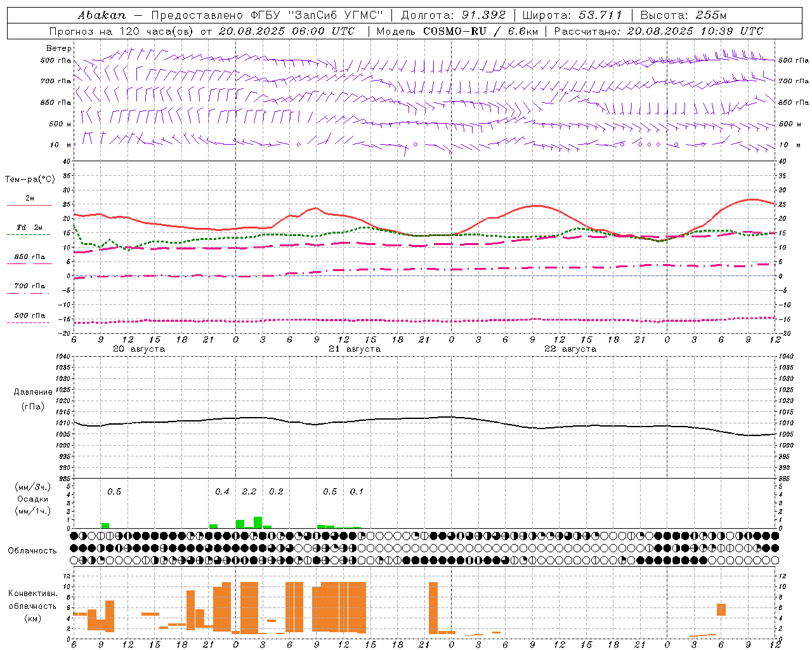Click the Ветер panel label
Viewport: 812px width, 650px height.
point(59,48)
